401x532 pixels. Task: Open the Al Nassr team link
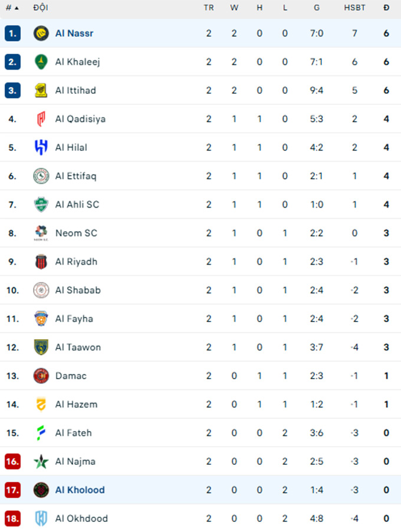coord(74,34)
